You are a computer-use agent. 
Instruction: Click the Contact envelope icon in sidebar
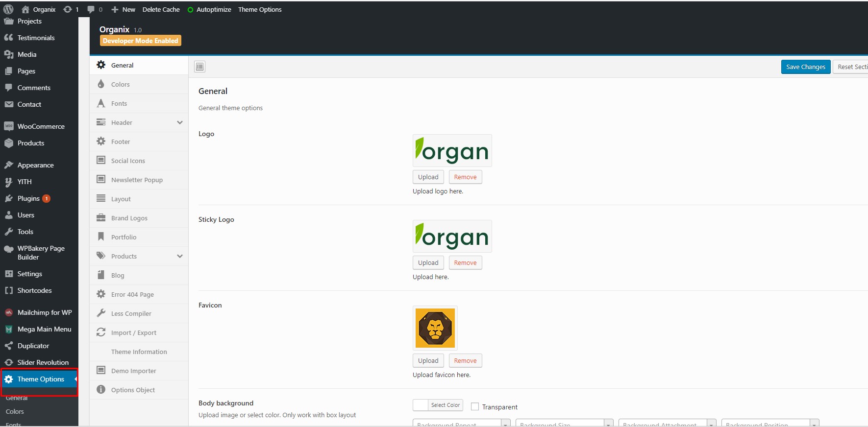tap(9, 104)
